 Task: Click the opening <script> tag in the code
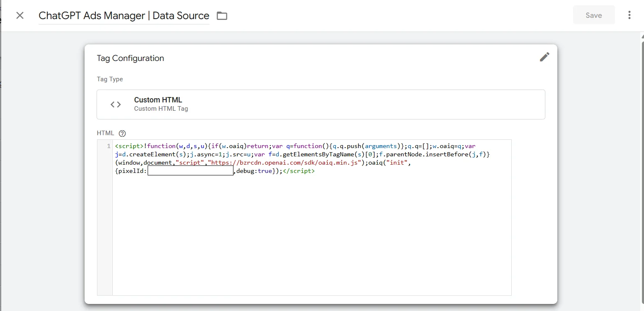click(129, 146)
